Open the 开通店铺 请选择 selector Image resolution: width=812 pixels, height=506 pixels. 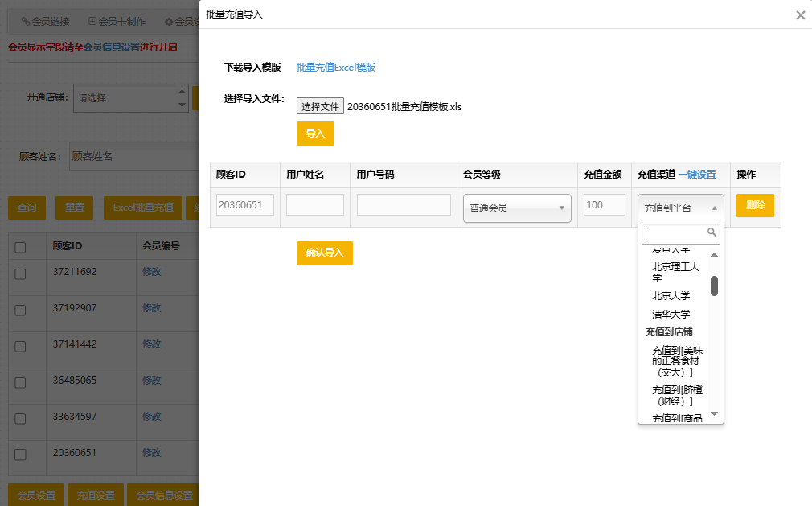129,98
